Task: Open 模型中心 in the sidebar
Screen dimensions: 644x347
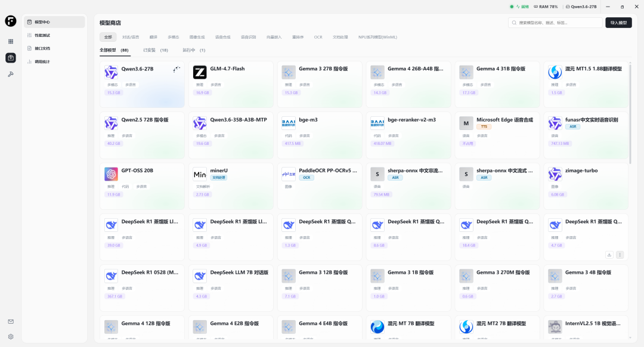Action: (54, 22)
